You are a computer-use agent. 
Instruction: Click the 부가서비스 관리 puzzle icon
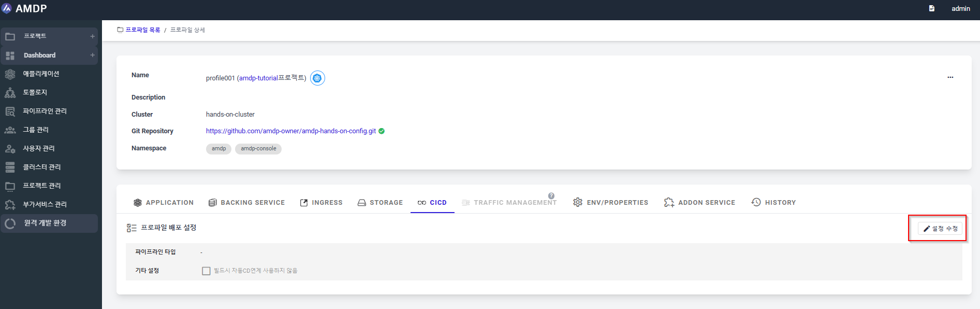click(10, 204)
